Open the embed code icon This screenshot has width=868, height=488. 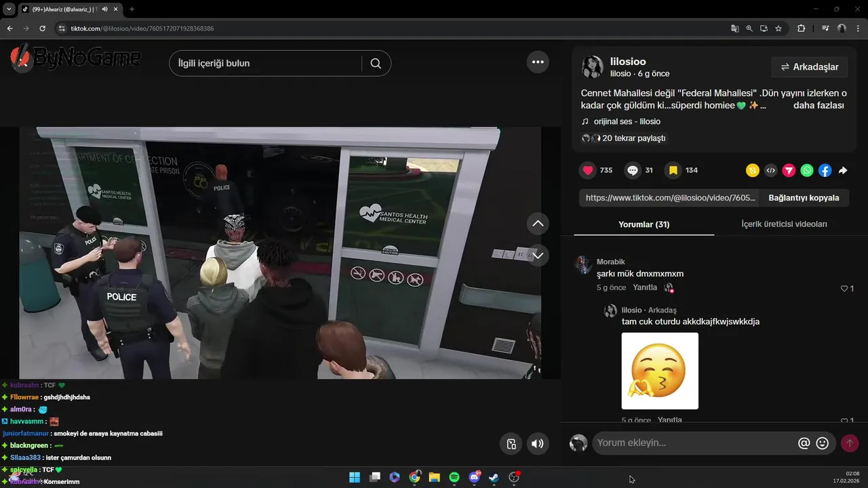click(770, 171)
